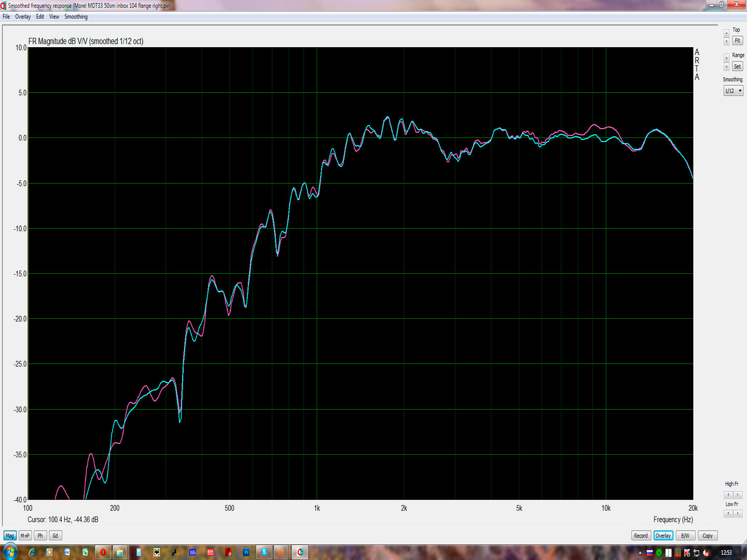This screenshot has height=560, width=747.
Task: Open Windows Media Player from taskbar
Action: click(49, 552)
